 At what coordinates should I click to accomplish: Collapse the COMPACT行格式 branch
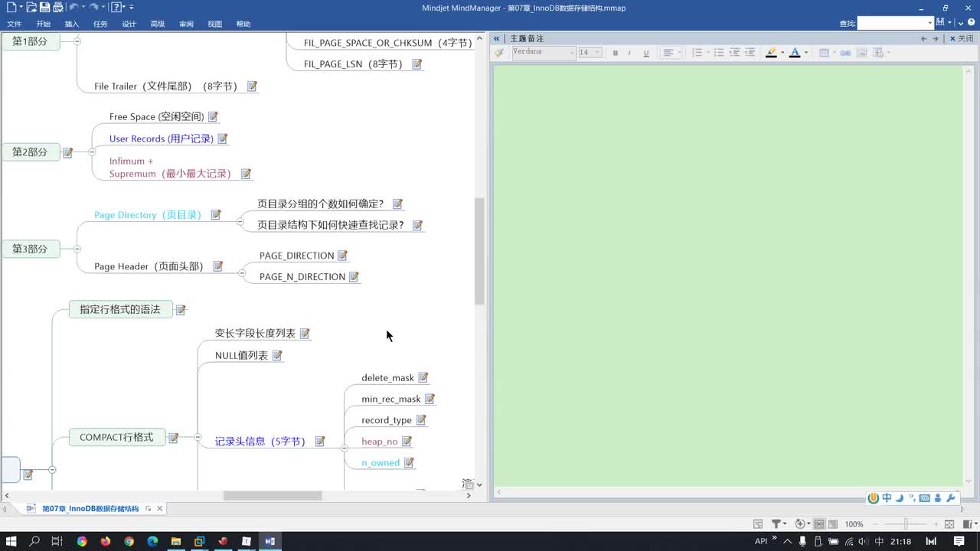198,437
